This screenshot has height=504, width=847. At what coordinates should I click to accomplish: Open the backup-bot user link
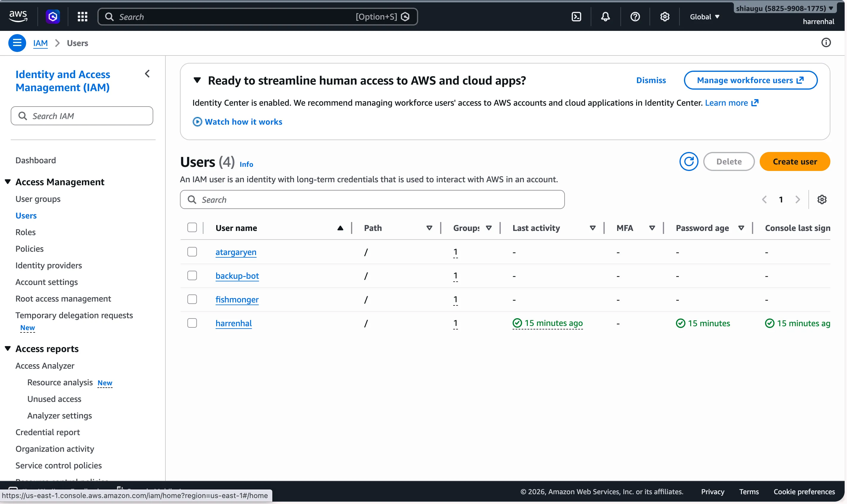click(237, 276)
